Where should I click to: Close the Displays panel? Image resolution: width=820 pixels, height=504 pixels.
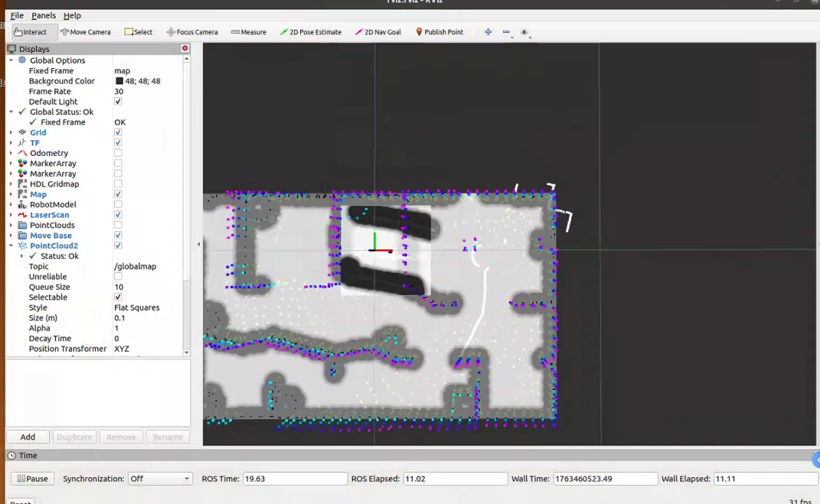click(x=184, y=48)
